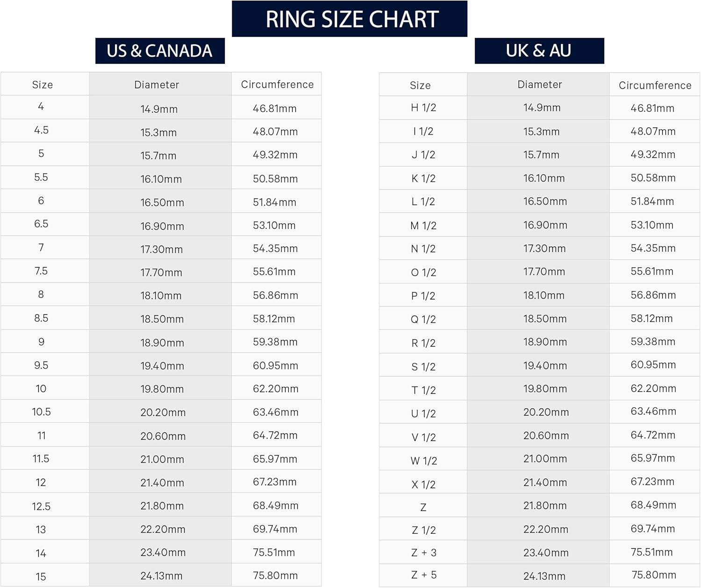Screen dimensions: 701x588
Task: Click 58.12mm circumference in the US table
Action: coord(274,319)
